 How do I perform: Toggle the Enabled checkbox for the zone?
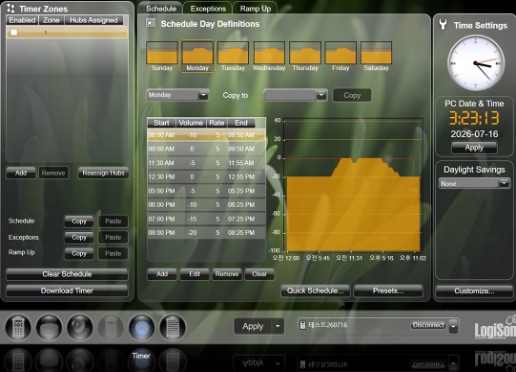[x=14, y=32]
